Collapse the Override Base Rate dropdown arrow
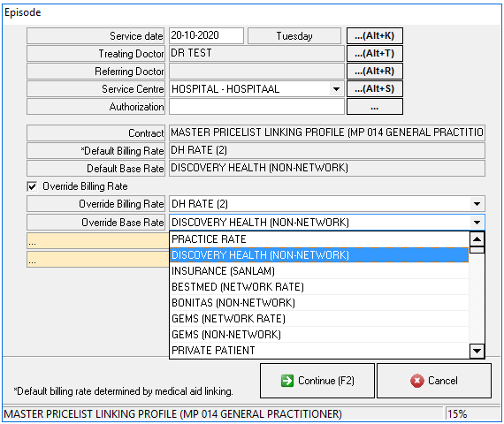The height and width of the screenshot is (424, 504). coord(477,223)
